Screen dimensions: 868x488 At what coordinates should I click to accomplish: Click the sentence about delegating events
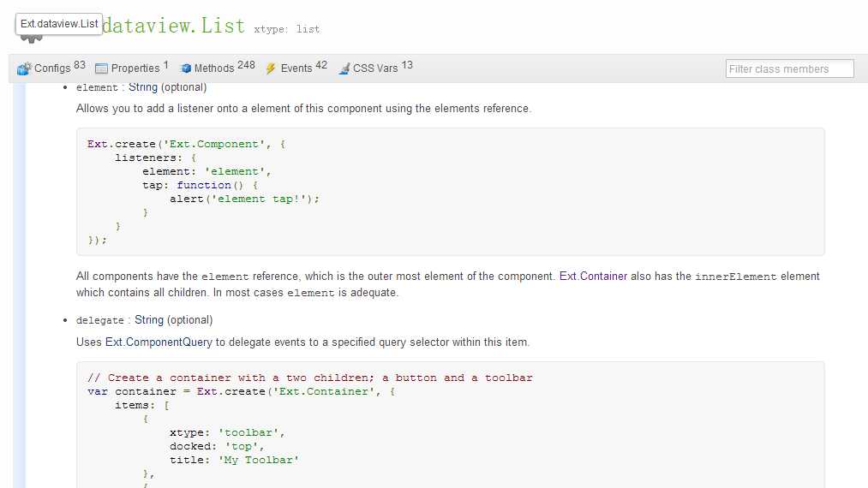click(x=302, y=342)
